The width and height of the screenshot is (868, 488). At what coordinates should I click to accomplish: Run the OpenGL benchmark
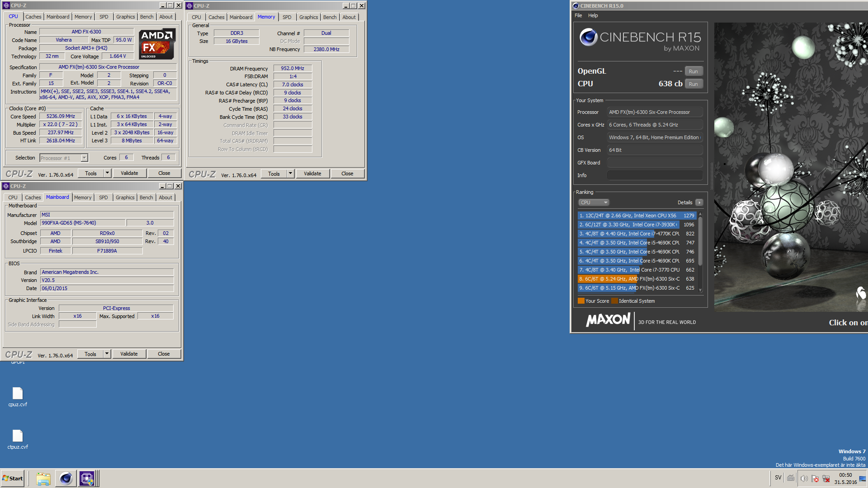[693, 71]
